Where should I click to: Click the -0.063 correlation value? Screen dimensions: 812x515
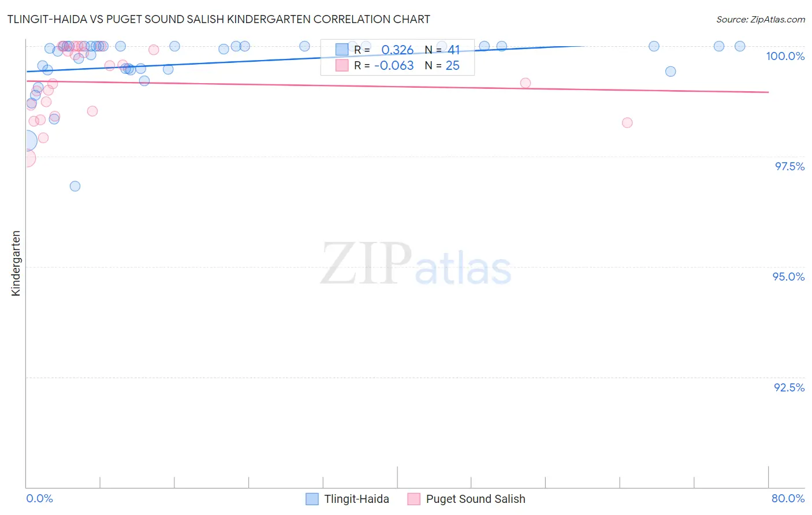click(x=394, y=66)
